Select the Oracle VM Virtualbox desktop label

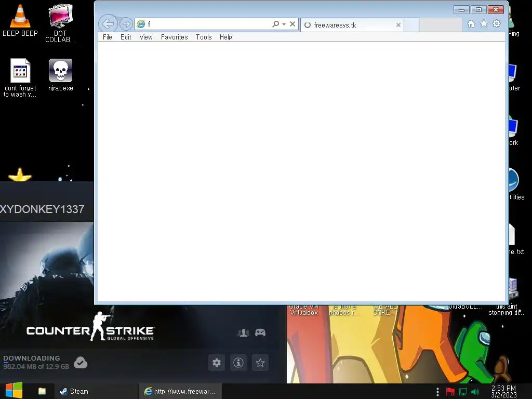click(303, 310)
